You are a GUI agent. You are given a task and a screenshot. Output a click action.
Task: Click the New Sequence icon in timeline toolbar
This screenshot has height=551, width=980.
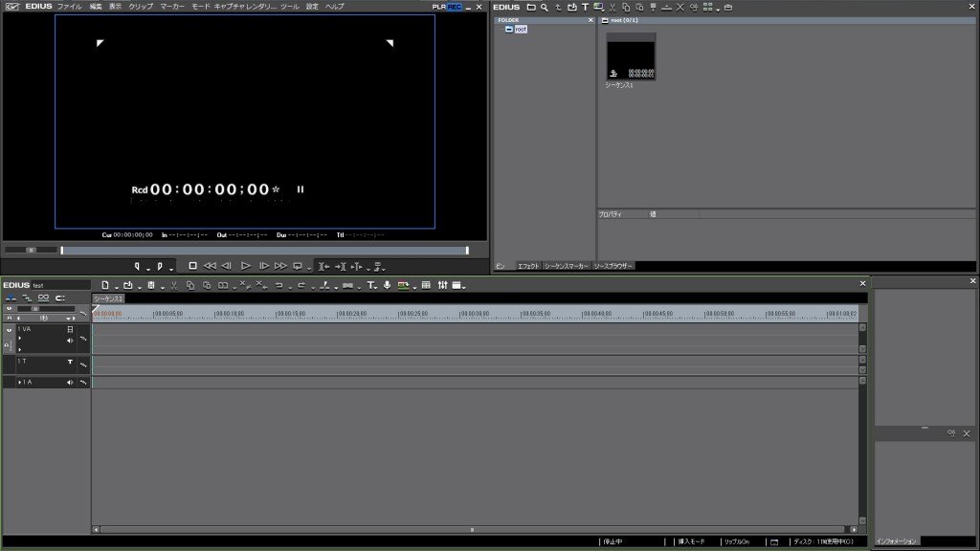tap(105, 285)
